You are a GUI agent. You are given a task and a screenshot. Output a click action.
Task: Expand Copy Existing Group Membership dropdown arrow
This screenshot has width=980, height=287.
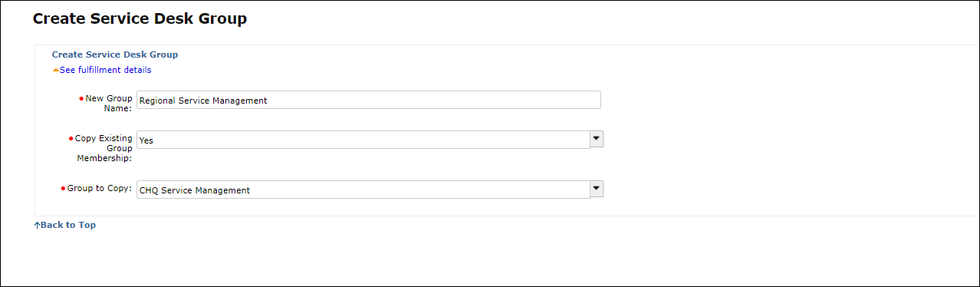tap(597, 138)
